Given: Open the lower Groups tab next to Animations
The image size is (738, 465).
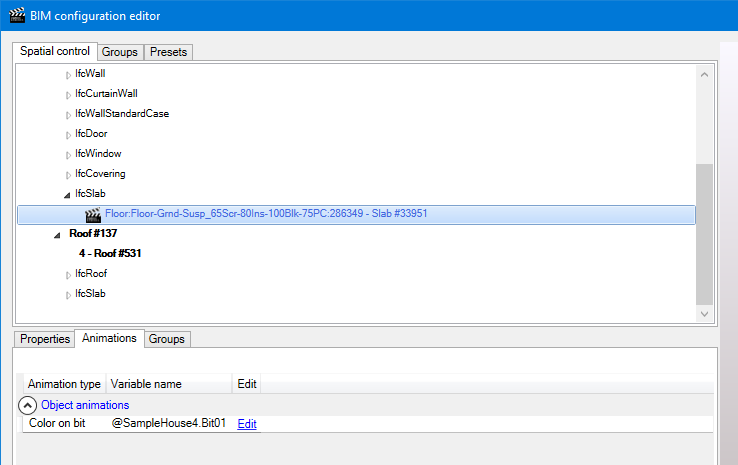Looking at the screenshot, I should (166, 339).
